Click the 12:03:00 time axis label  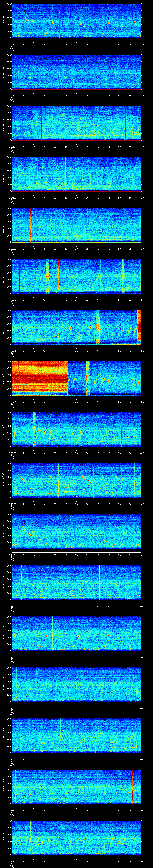pos(12,147)
